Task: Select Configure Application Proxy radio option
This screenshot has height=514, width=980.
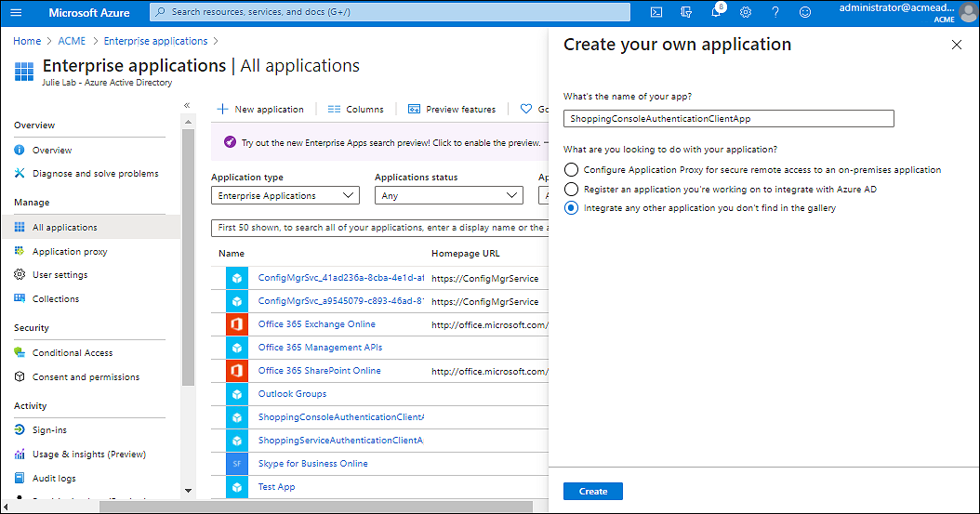Action: (x=571, y=170)
